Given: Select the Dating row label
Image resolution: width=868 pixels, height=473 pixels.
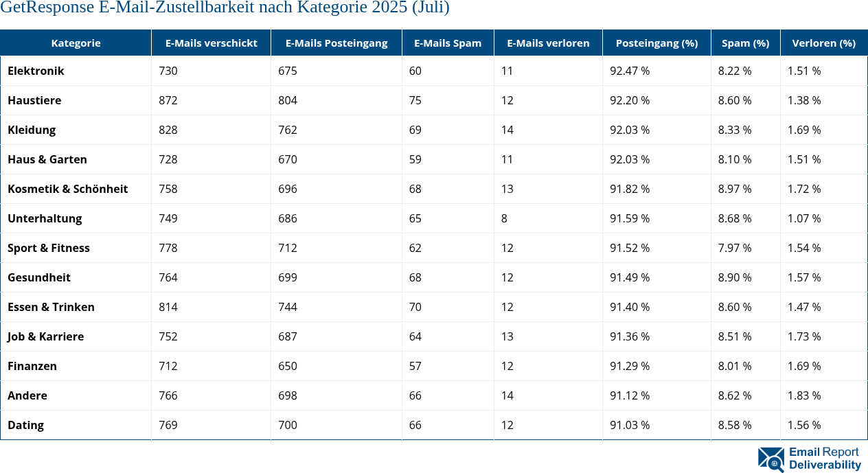Looking at the screenshot, I should point(25,425).
